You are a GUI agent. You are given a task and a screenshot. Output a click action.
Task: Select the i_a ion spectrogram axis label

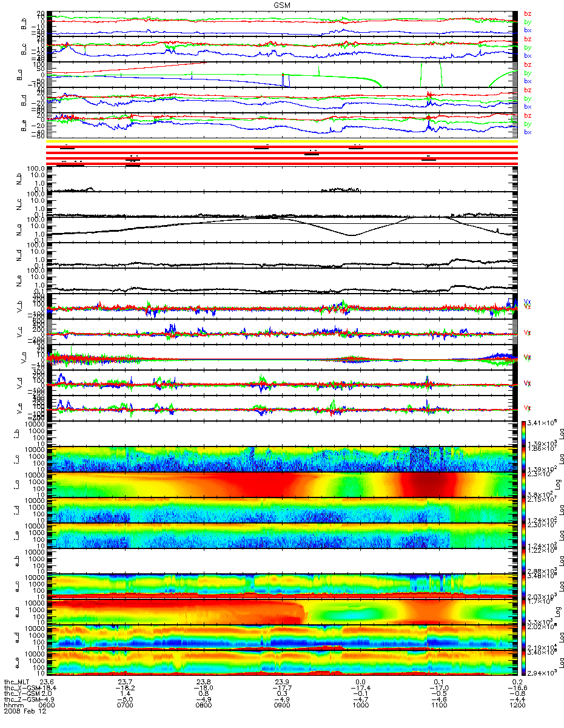click(18, 485)
